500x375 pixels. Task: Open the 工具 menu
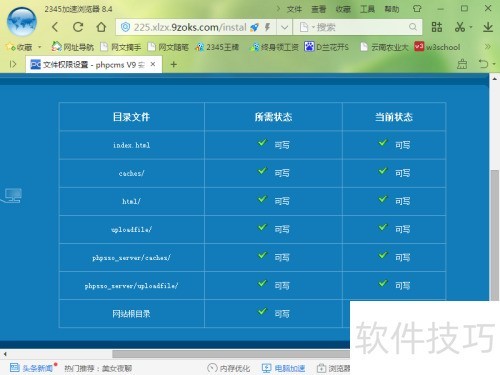click(367, 9)
